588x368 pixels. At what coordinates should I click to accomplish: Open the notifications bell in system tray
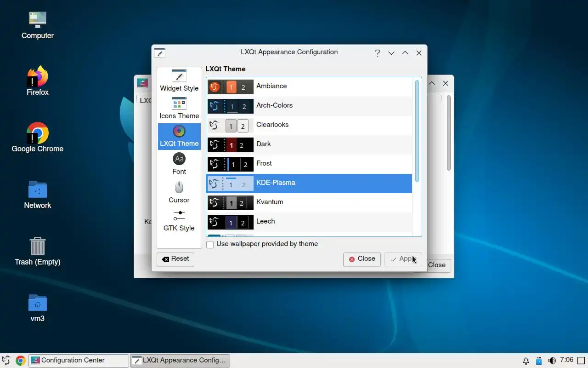526,361
